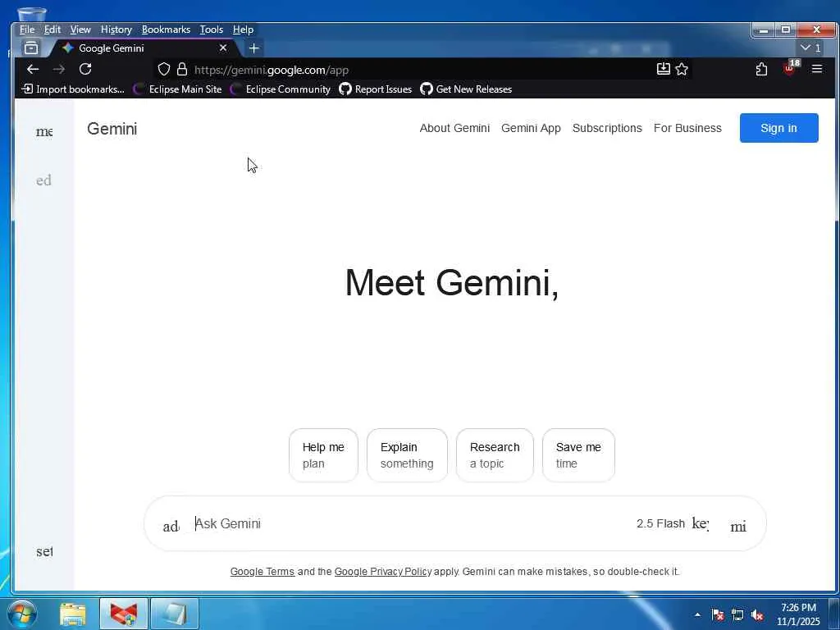Click the taskbar clock 7:26 PM
This screenshot has height=630, width=840.
798,614
